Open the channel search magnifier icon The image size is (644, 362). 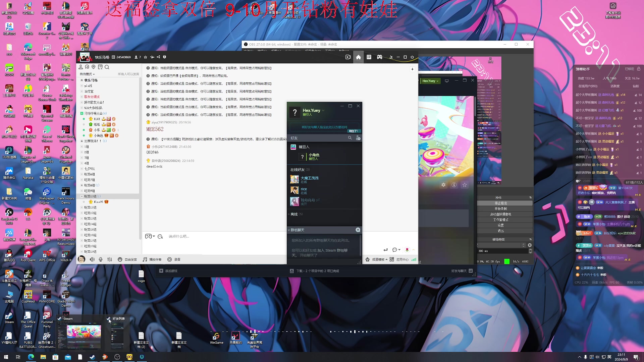click(x=107, y=67)
